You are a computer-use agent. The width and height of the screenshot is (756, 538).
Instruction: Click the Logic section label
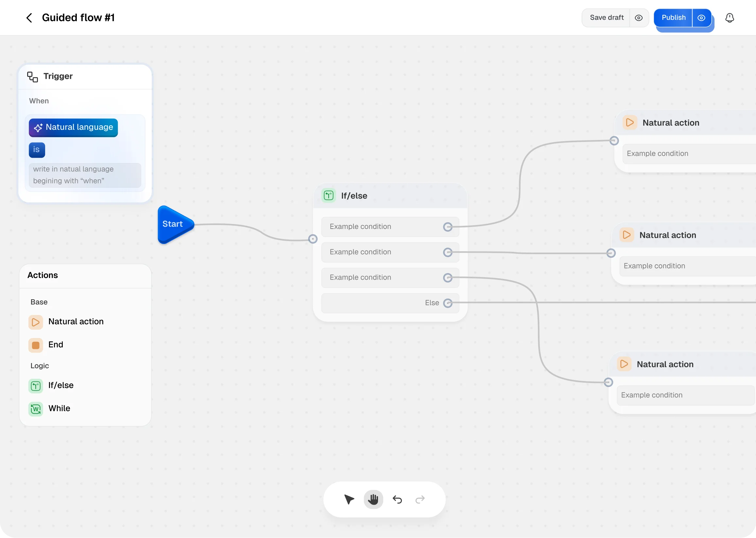tap(40, 366)
